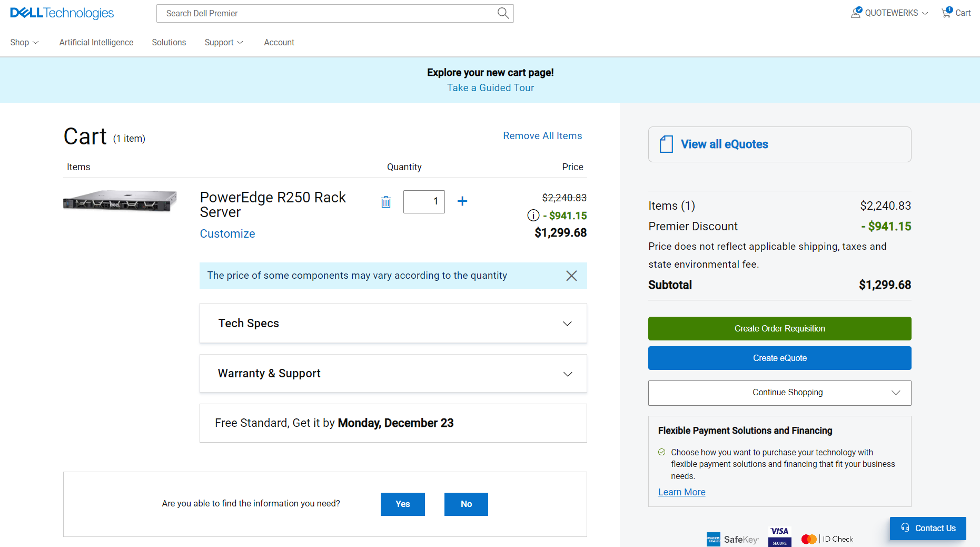Click the discount info icon

[x=533, y=216]
